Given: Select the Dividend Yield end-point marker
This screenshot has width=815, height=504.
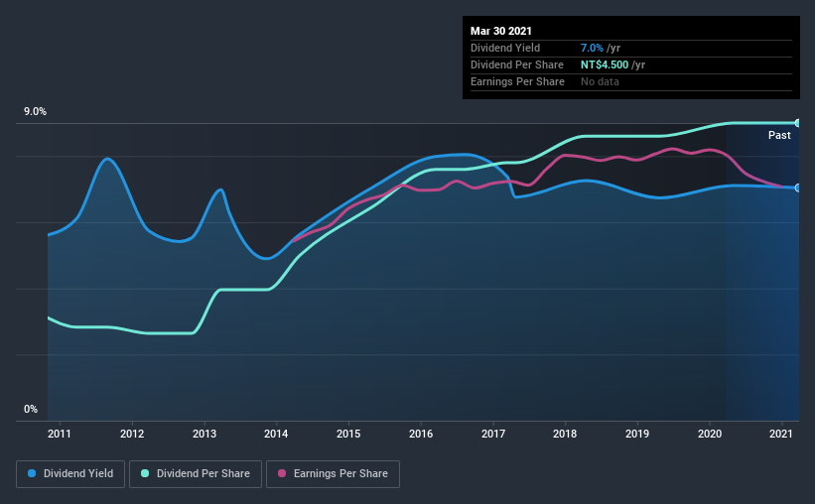Looking at the screenshot, I should tap(798, 188).
